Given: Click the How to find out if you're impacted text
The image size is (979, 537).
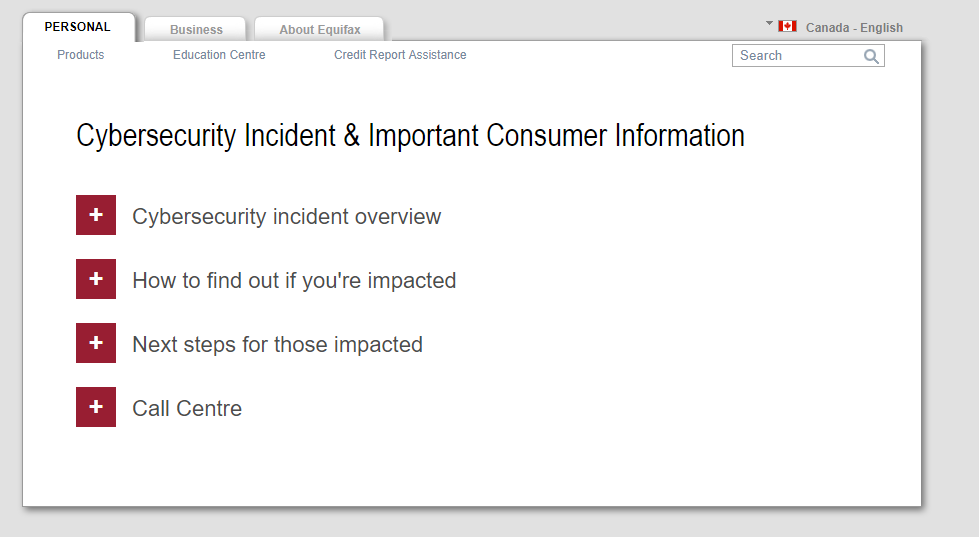Looking at the screenshot, I should click(294, 281).
